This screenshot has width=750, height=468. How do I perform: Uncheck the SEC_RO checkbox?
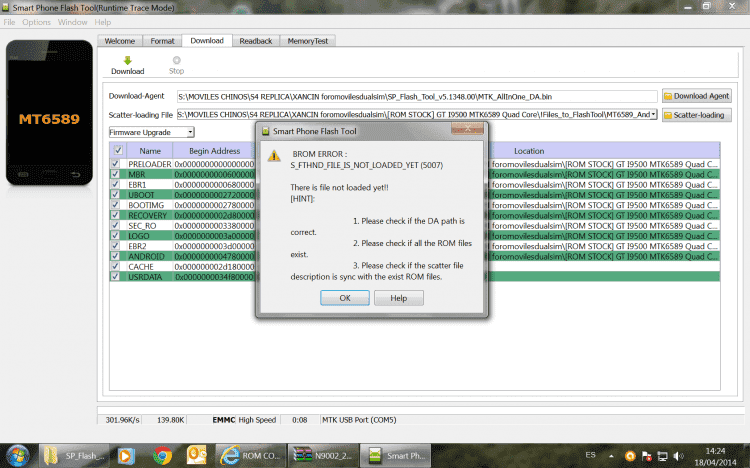pyautogui.click(x=115, y=225)
